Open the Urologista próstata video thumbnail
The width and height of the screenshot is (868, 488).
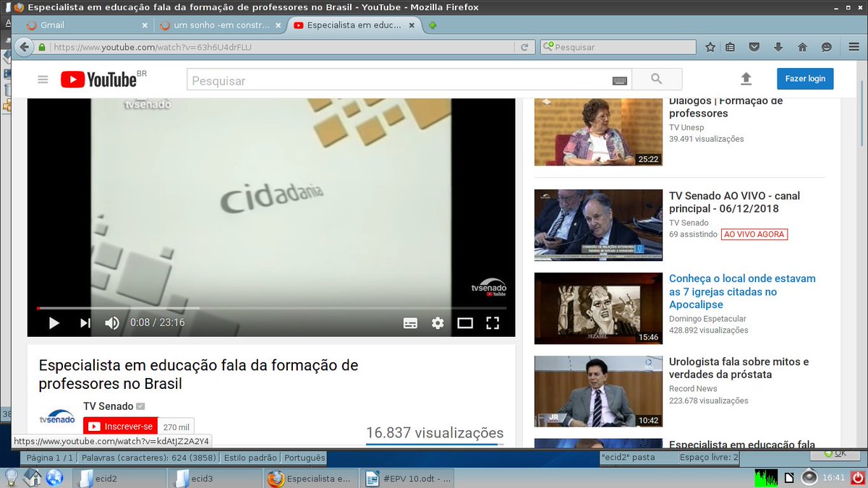point(598,391)
